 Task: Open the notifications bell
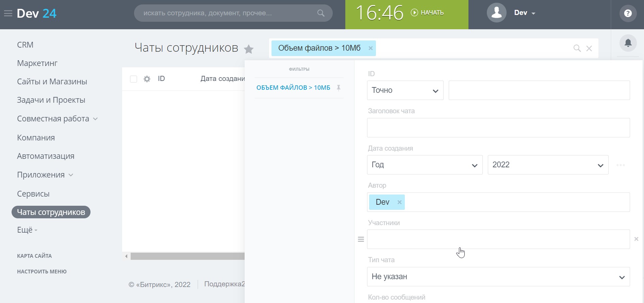coord(628,43)
